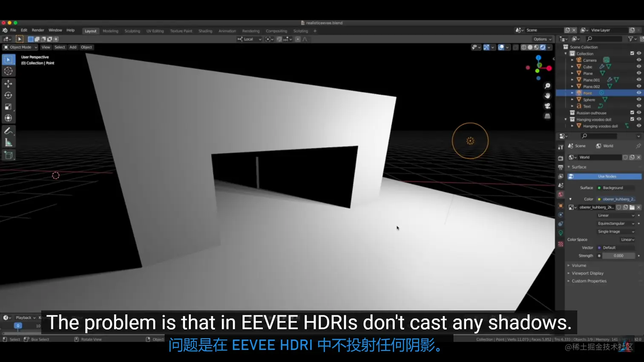
Task: Uncheck the Russian outhouse collection checkbox
Action: 632,113
